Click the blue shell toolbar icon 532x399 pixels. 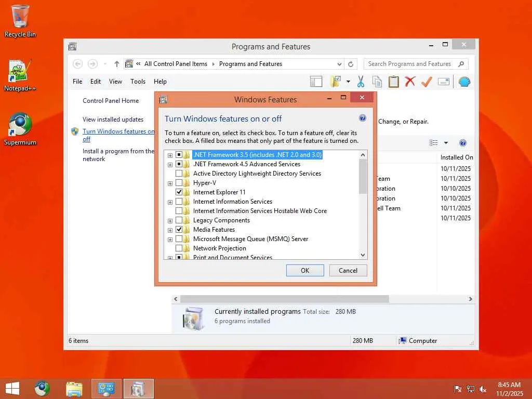pyautogui.click(x=464, y=82)
